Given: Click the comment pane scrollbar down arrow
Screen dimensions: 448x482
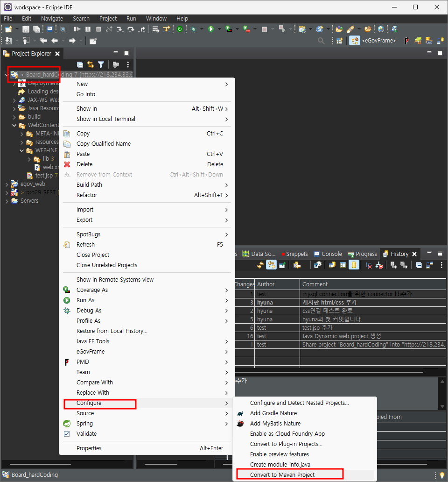Looking at the screenshot, I should point(442,406).
